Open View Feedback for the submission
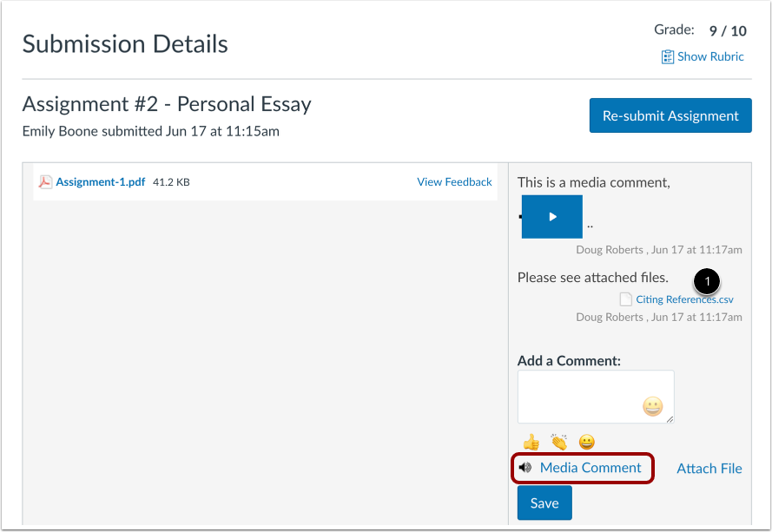 click(x=454, y=181)
